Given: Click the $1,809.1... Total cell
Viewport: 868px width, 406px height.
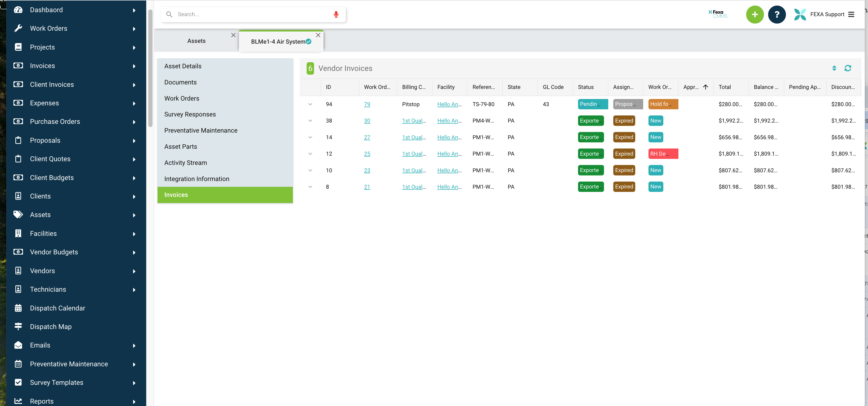Looking at the screenshot, I should click(x=731, y=154).
